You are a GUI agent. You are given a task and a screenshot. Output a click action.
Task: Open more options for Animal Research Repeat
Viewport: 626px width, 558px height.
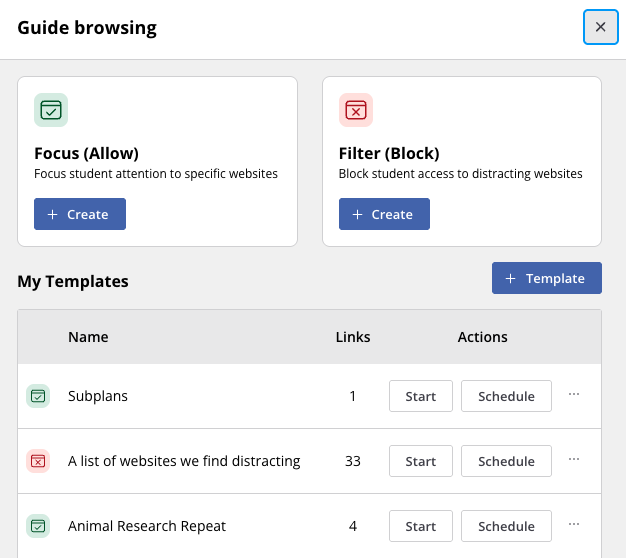pos(574,524)
